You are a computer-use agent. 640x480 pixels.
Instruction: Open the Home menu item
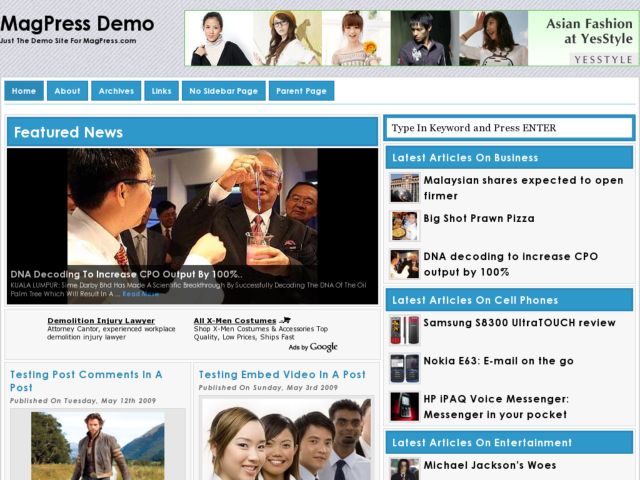pyautogui.click(x=24, y=91)
